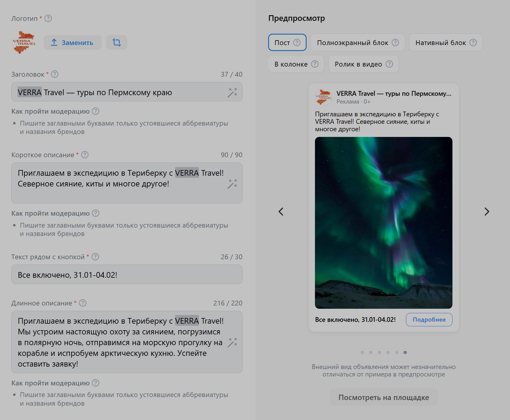The image size is (510, 420).
Task: Click Подробнее button in ad preview
Action: click(429, 319)
